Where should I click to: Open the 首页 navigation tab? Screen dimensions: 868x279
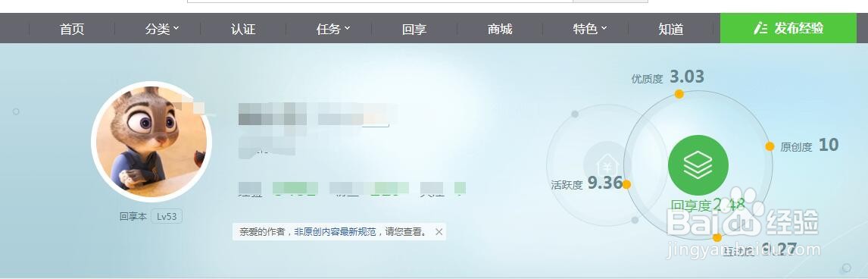(72, 29)
